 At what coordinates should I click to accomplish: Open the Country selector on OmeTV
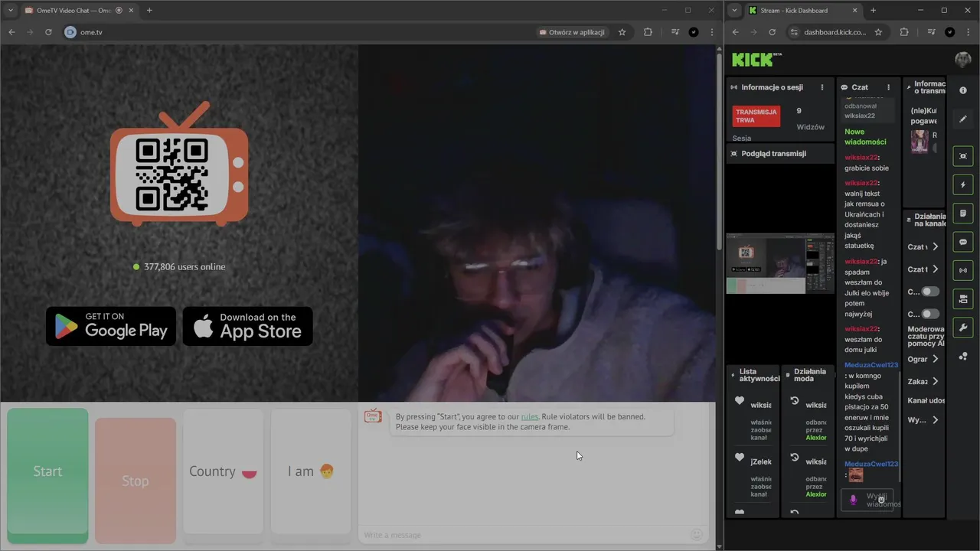pyautogui.click(x=223, y=471)
